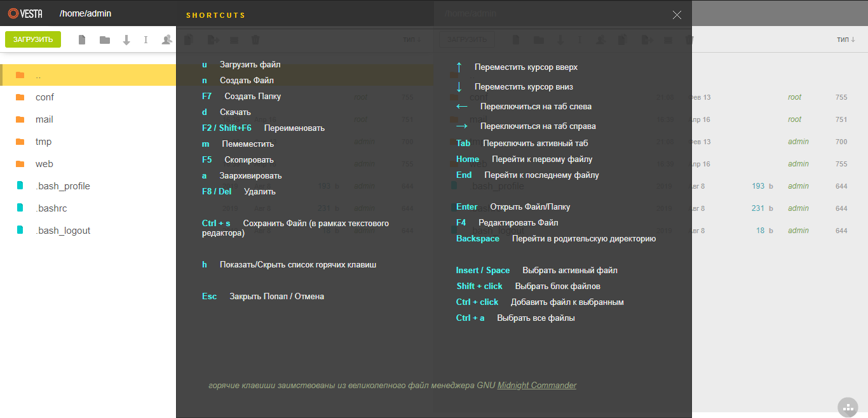This screenshot has width=868, height=418.
Task: Click owner 'root' in the 751 permissions row
Action: click(x=794, y=119)
